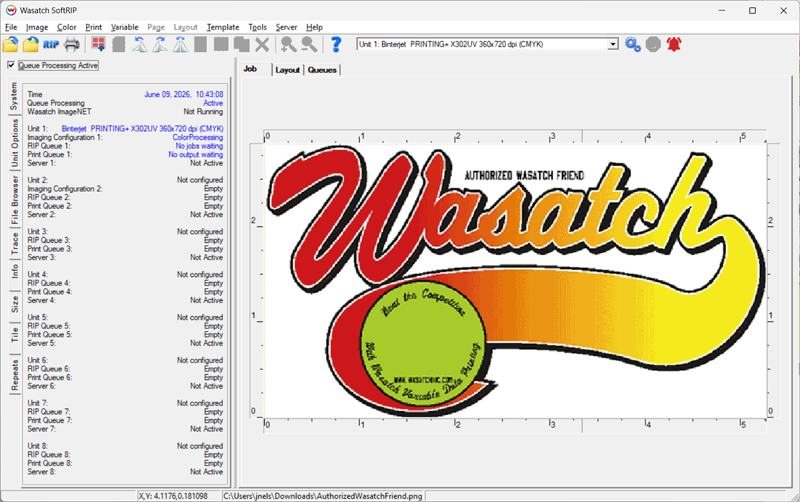The width and height of the screenshot is (800, 502).
Task: Click the file path in status bar
Action: click(322, 496)
